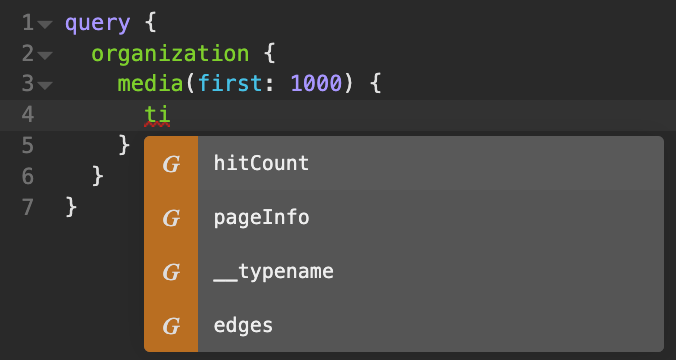Viewport: 676px width, 360px height.
Task: Click the G icon beside pageInfo
Action: [x=171, y=218]
